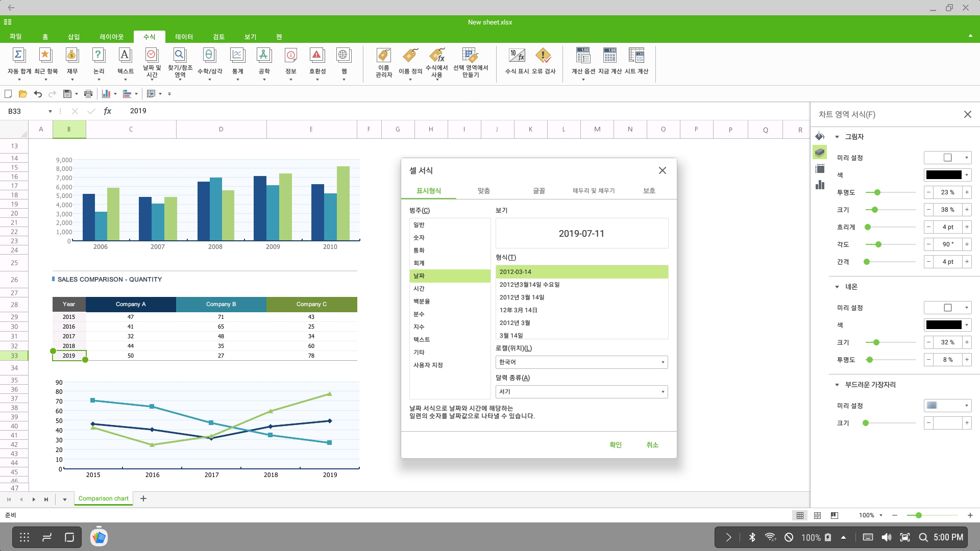980x551 pixels.
Task: Open the recent items (최근 항목) functions
Action: [46, 63]
